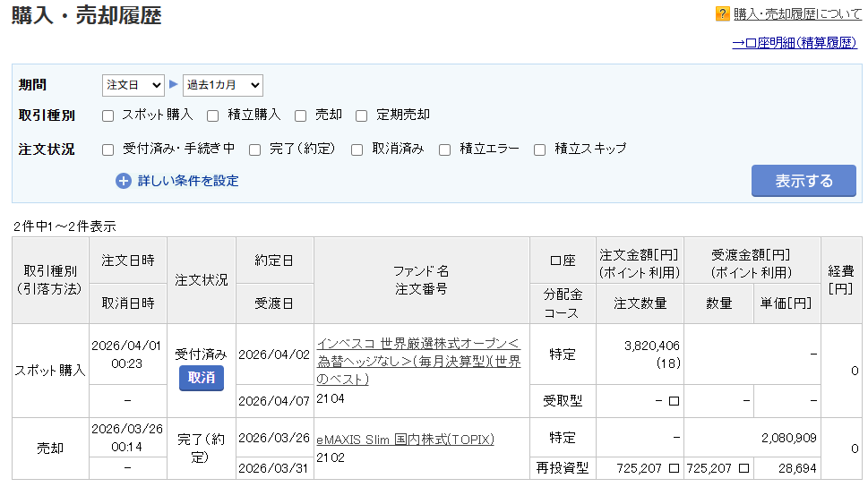Click the 取消 button for the spot purchase
Image resolution: width=868 pixels, height=487 pixels.
tap(202, 378)
